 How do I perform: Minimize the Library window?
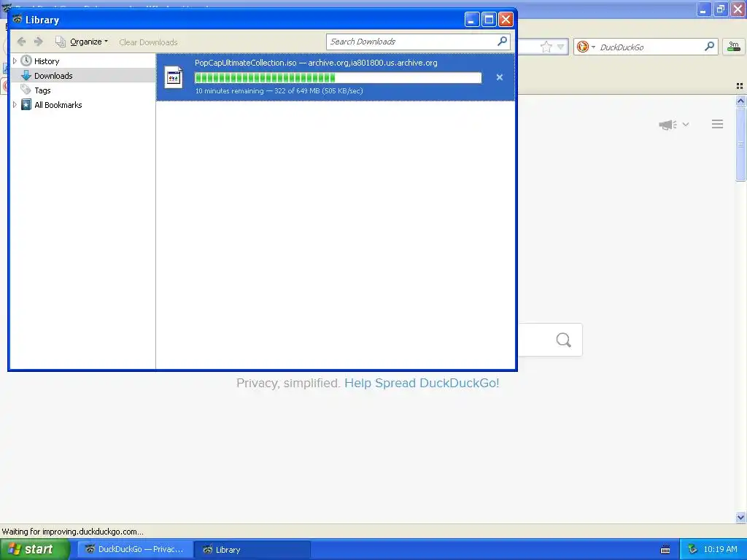(472, 20)
